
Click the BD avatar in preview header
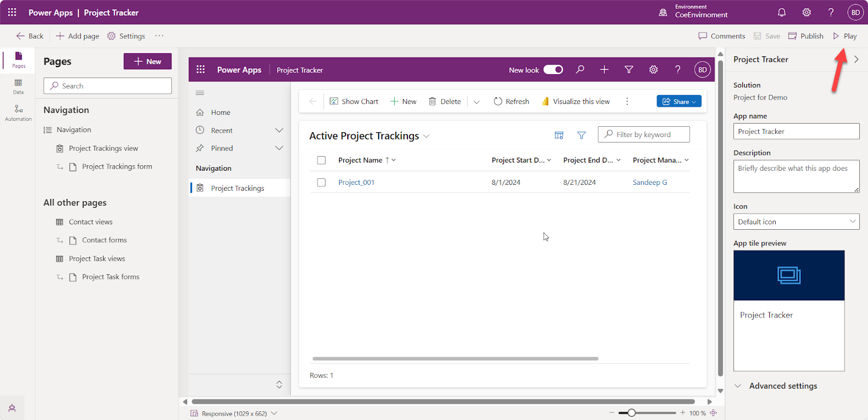click(703, 69)
